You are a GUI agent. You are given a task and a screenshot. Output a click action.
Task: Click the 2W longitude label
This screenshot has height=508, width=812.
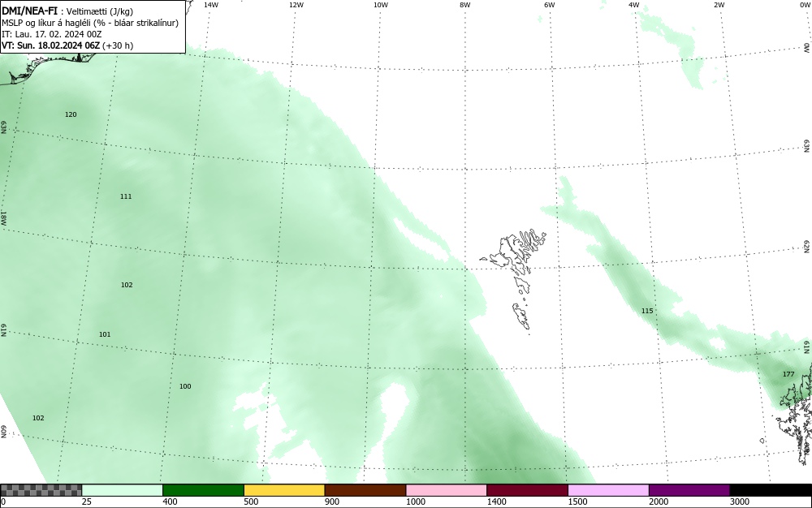(719, 5)
